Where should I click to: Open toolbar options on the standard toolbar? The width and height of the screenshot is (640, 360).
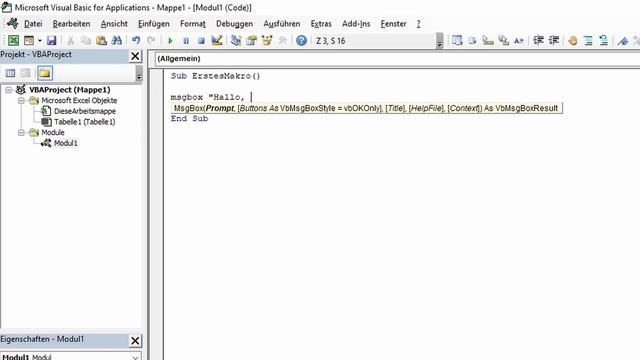440,41
